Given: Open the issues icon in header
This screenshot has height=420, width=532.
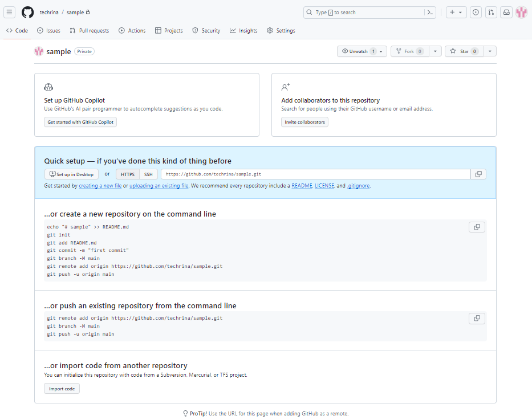Looking at the screenshot, I should [x=476, y=12].
